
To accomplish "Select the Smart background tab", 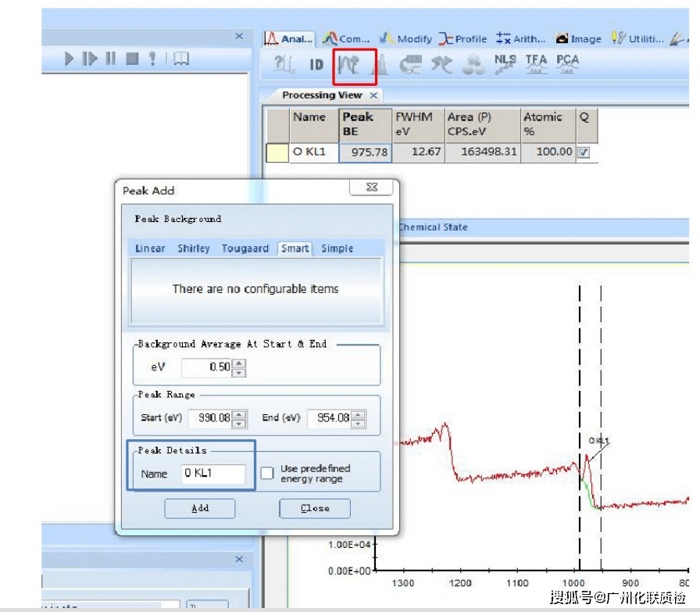I will 295,249.
